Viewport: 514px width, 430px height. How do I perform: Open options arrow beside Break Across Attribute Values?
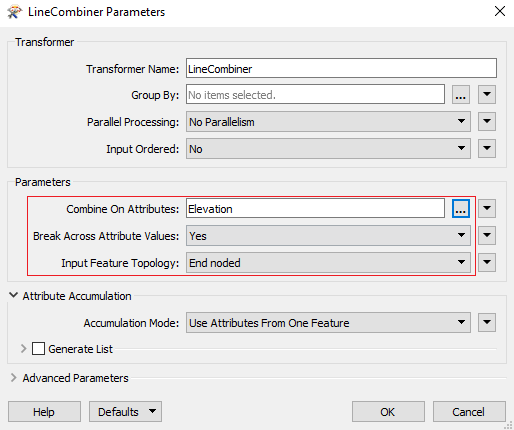tap(487, 236)
